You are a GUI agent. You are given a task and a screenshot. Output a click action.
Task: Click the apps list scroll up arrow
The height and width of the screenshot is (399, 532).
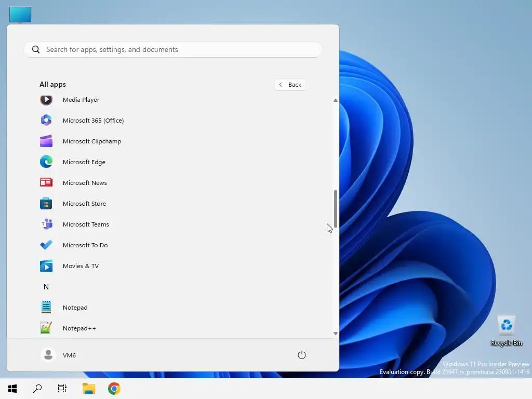pos(336,100)
